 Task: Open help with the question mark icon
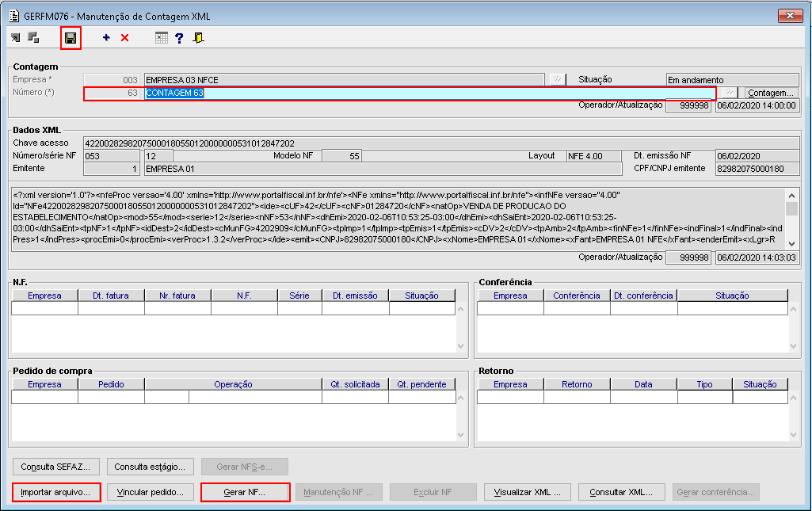[x=179, y=38]
